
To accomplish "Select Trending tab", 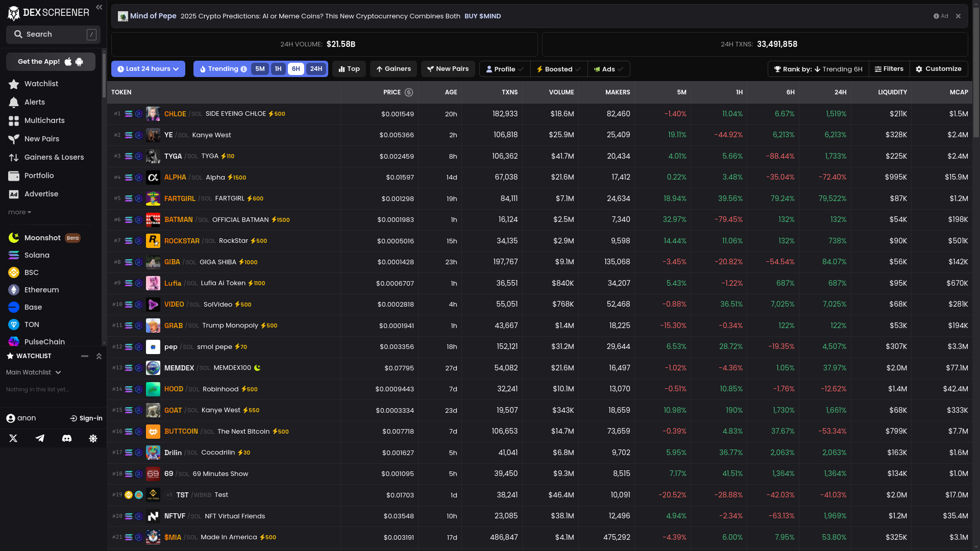I will pos(219,69).
